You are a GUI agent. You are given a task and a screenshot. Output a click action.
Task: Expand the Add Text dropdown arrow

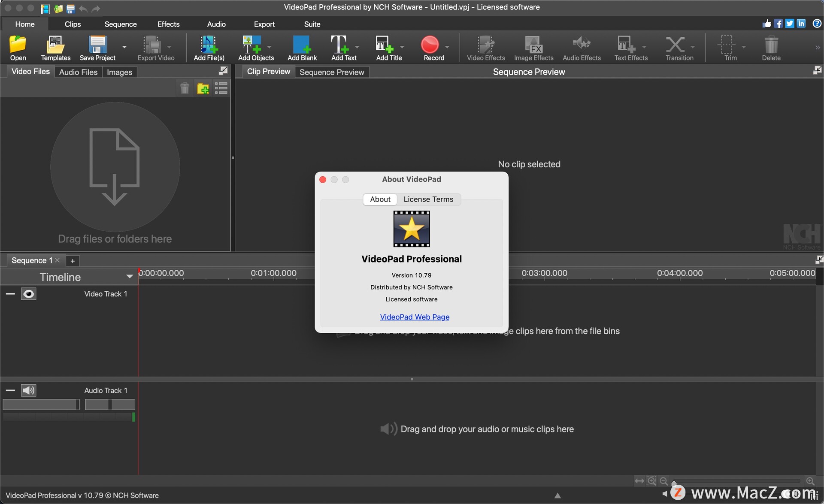click(357, 47)
